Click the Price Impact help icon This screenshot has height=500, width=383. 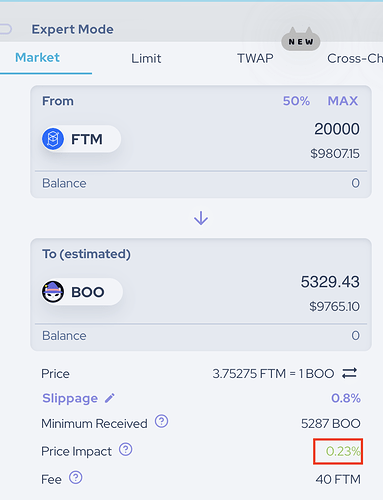[x=126, y=449]
